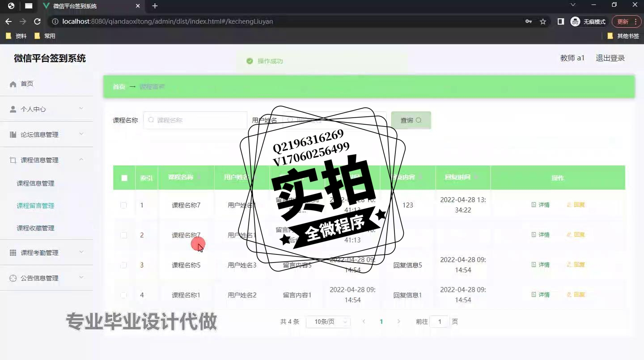The height and width of the screenshot is (360, 644).
Task: Open the 10条/页 page size dropdown
Action: tap(328, 322)
